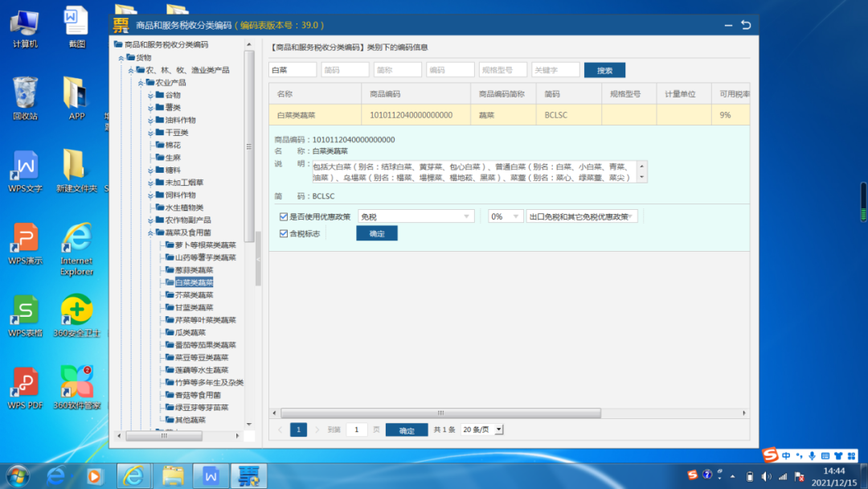Launch WPS表格 from desktop
868x489 pixels.
point(25,315)
